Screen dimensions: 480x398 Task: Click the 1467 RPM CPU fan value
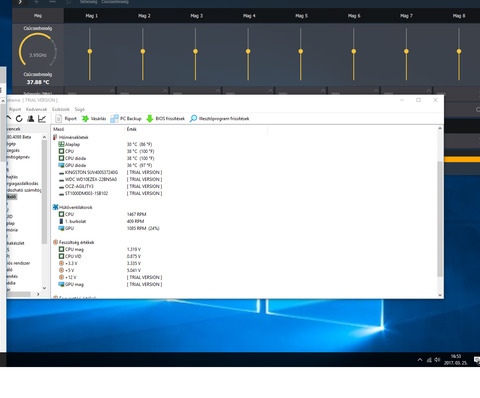click(x=136, y=214)
